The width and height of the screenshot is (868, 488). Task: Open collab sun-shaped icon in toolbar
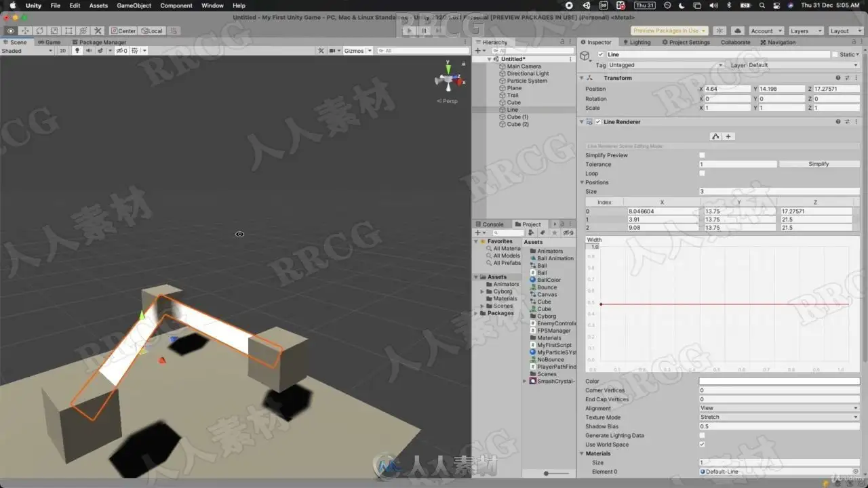[719, 30]
